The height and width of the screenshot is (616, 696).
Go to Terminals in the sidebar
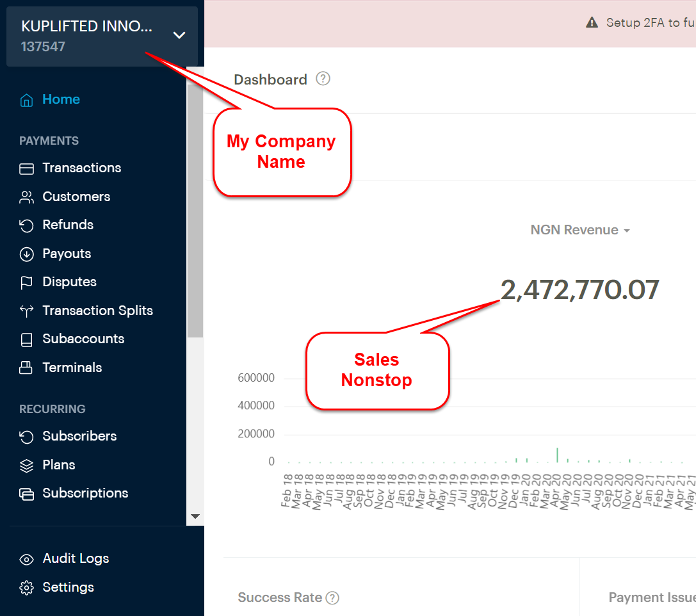coord(72,368)
